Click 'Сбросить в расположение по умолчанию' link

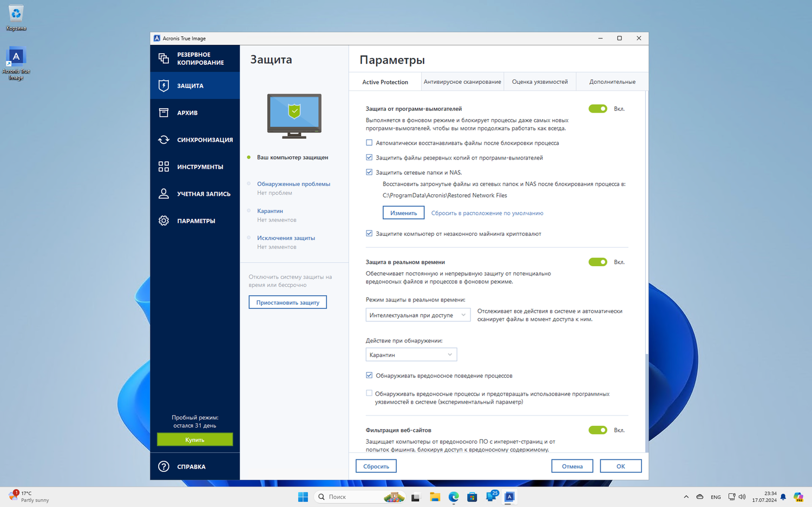point(487,213)
